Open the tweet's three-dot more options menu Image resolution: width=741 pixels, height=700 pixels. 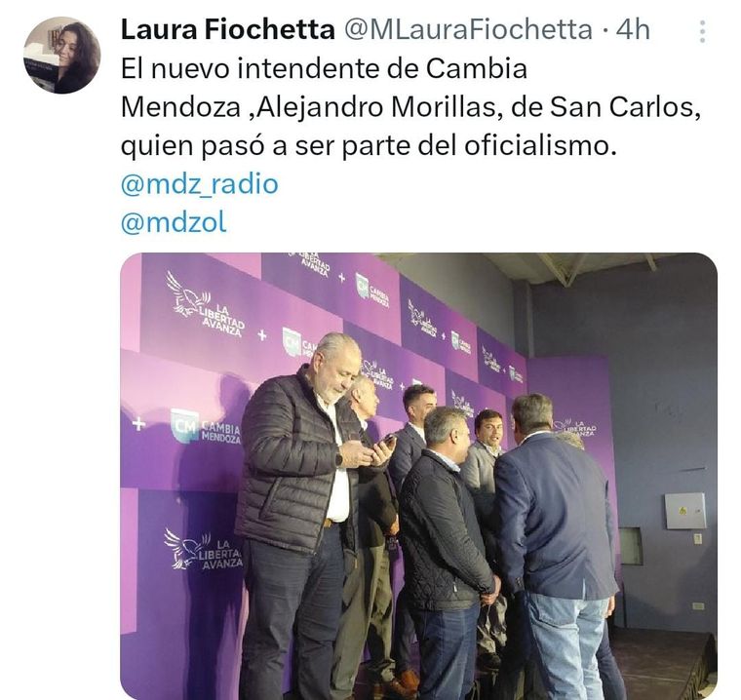pyautogui.click(x=702, y=31)
